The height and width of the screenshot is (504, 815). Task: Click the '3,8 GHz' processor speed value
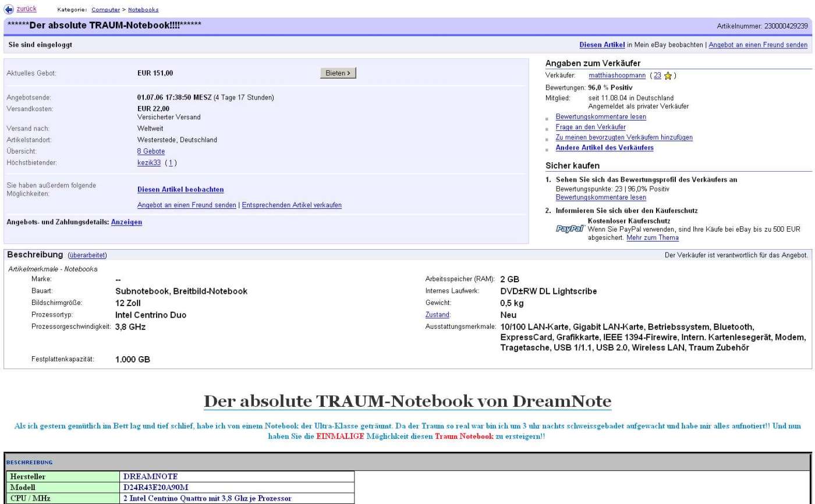[130, 326]
